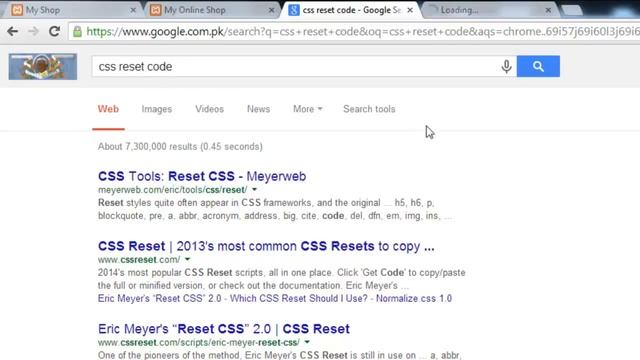This screenshot has width=640, height=360.
Task: Close the My Shop tab
Action: click(x=133, y=10)
